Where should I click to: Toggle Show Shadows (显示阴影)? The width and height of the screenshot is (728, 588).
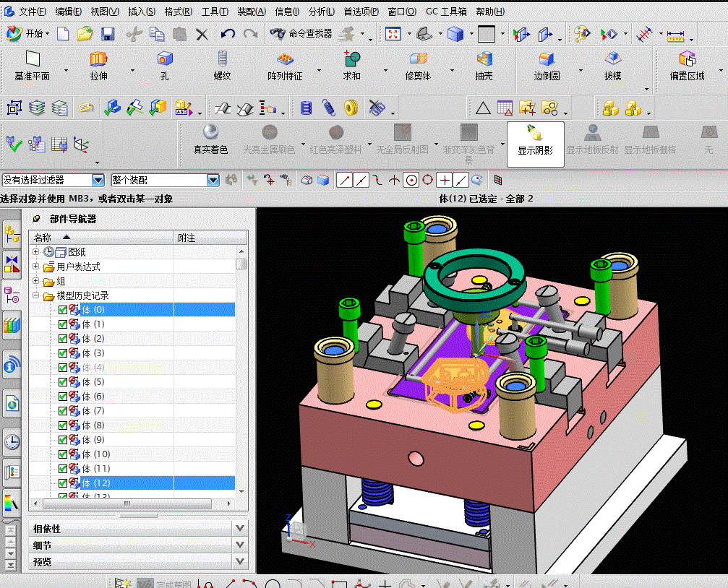pyautogui.click(x=535, y=144)
